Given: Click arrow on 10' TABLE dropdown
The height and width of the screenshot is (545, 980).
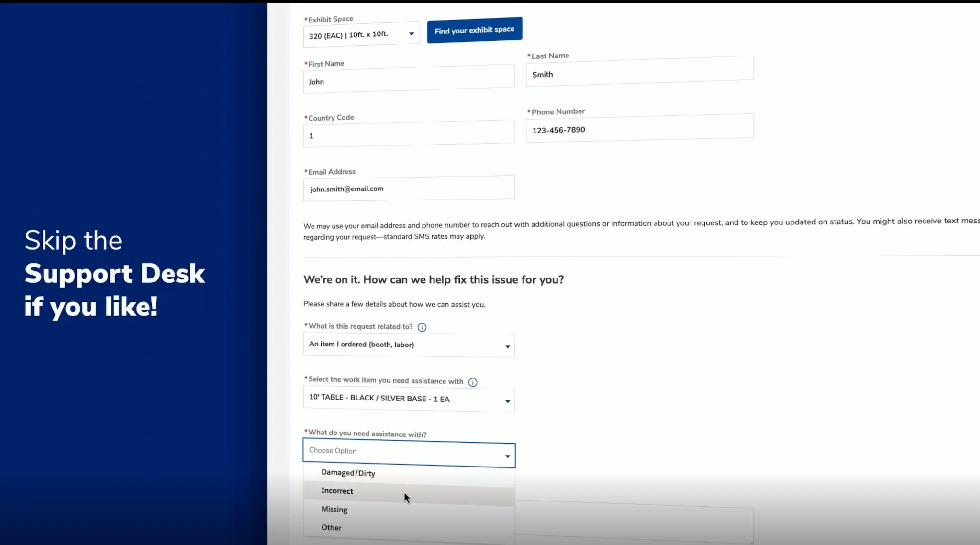Looking at the screenshot, I should 507,401.
